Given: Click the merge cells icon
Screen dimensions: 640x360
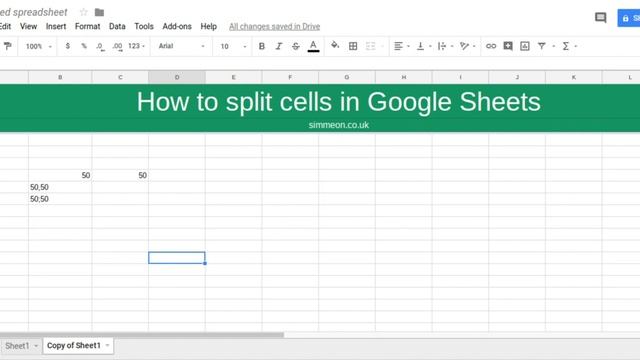Looking at the screenshot, I should [370, 46].
